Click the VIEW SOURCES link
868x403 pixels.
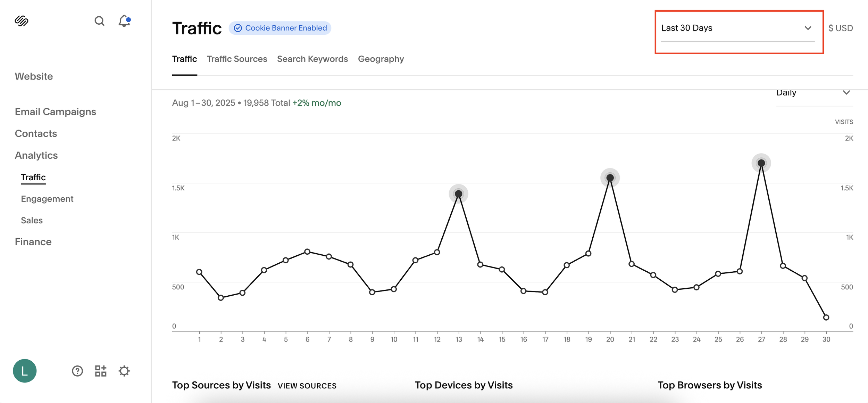[x=307, y=386]
